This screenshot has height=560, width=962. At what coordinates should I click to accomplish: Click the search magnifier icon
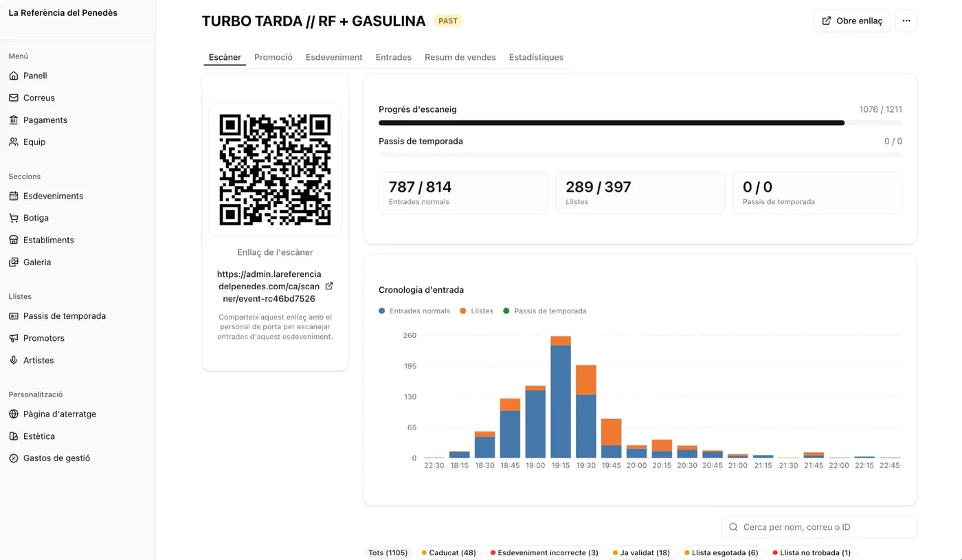pyautogui.click(x=734, y=527)
